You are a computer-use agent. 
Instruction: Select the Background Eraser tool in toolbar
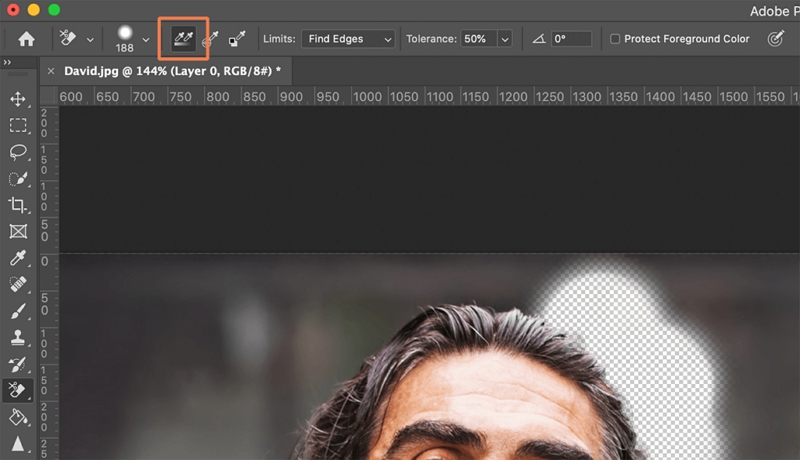pyautogui.click(x=17, y=390)
